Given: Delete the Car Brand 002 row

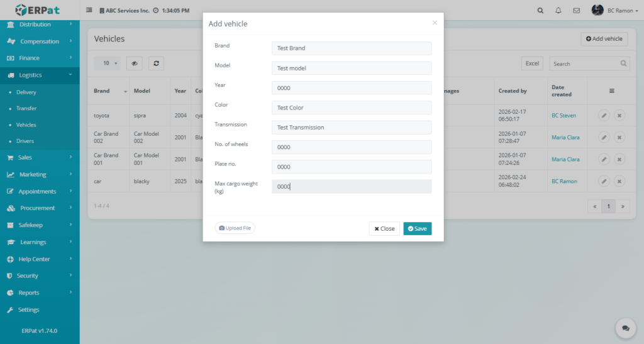Looking at the screenshot, I should point(619,137).
